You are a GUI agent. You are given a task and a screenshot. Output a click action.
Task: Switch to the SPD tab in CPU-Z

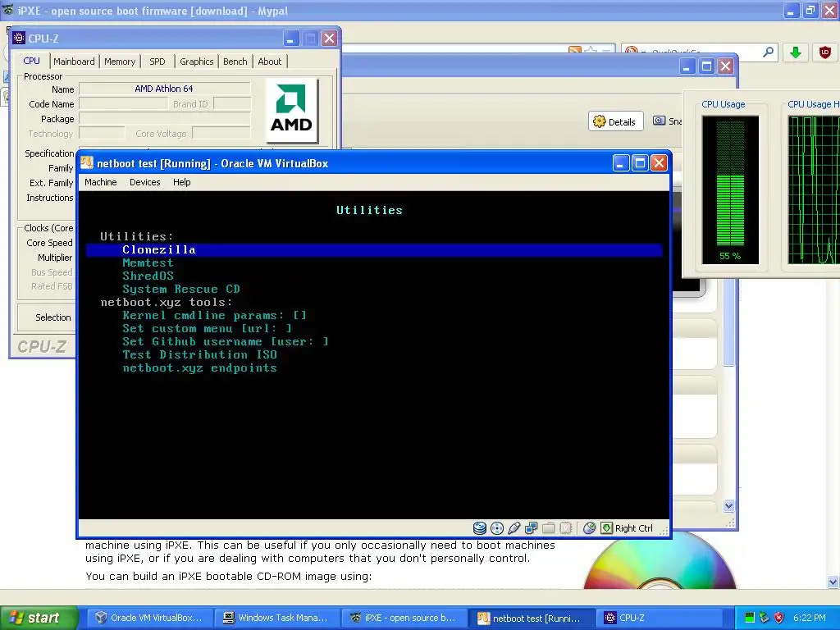tap(157, 62)
